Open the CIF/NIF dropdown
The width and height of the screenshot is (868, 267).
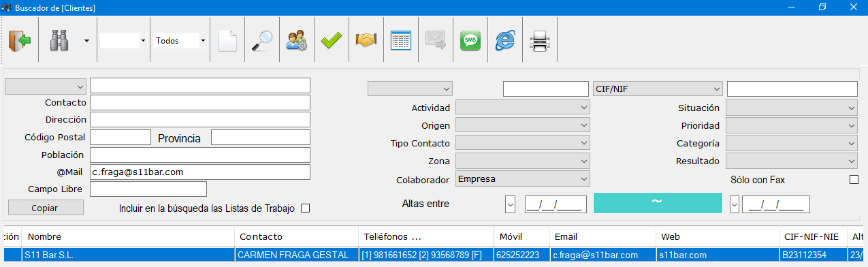coord(658,89)
